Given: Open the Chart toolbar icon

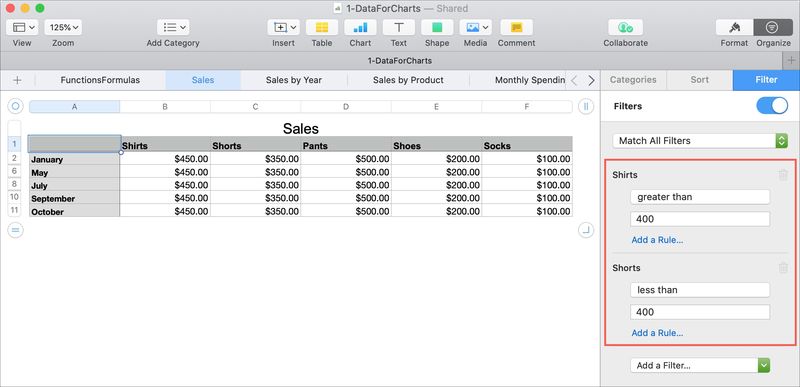Looking at the screenshot, I should pyautogui.click(x=360, y=28).
